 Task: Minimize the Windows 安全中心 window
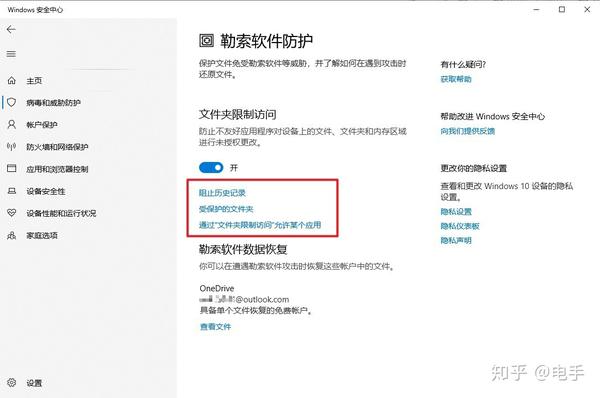(536, 10)
